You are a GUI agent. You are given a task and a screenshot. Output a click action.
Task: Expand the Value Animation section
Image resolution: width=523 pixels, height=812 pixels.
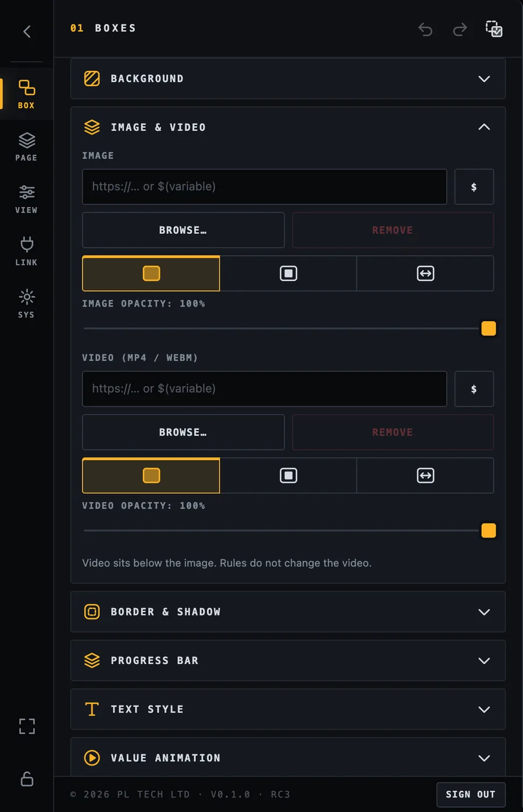484,758
